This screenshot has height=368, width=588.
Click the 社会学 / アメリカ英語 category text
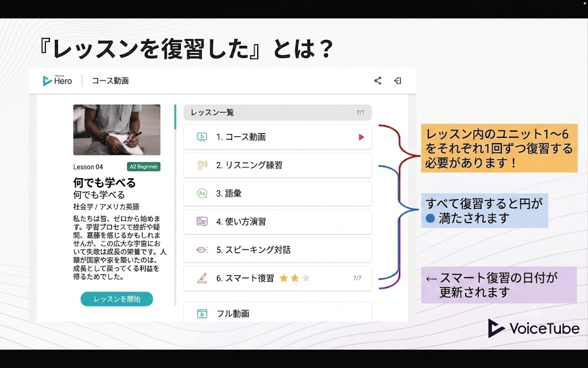[106, 206]
